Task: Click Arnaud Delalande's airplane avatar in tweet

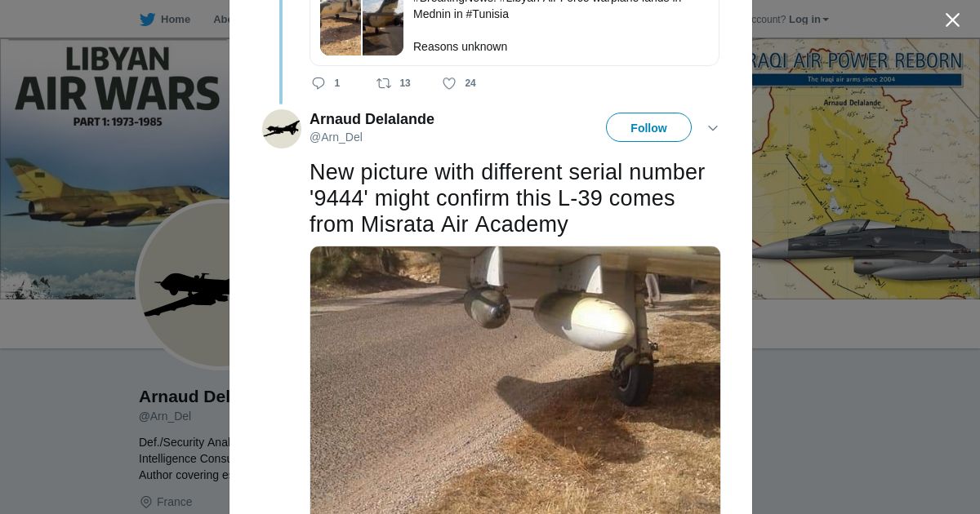Action: (x=282, y=129)
